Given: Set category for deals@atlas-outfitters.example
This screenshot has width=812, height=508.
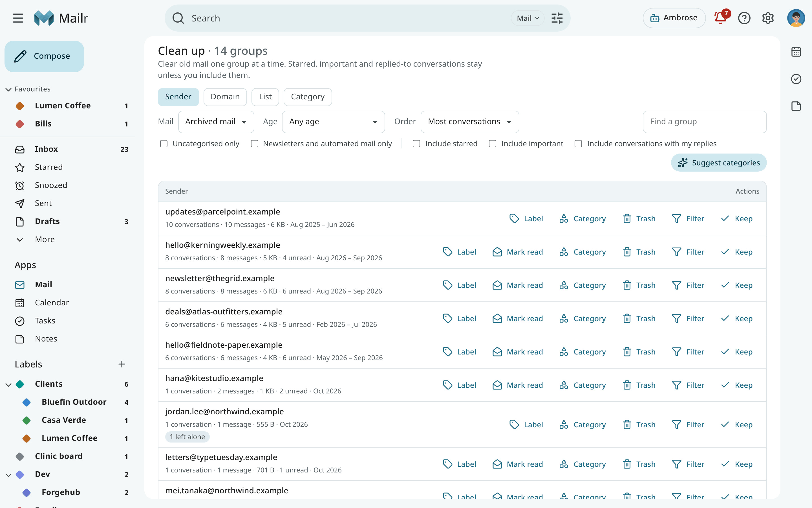Looking at the screenshot, I should (582, 319).
